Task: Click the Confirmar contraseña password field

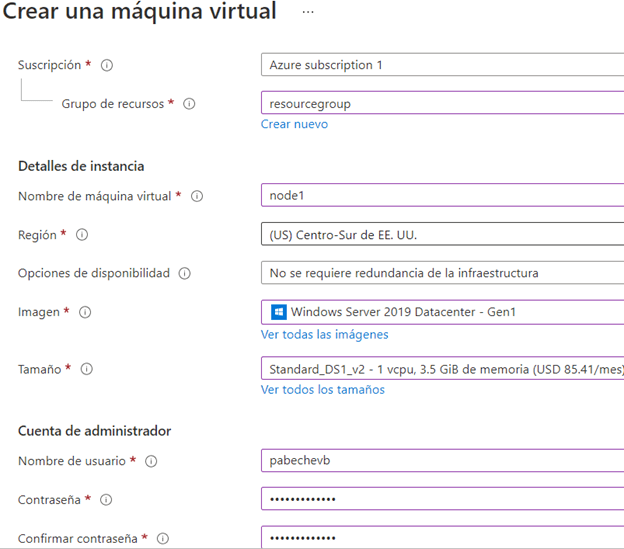Action: pyautogui.click(x=443, y=537)
